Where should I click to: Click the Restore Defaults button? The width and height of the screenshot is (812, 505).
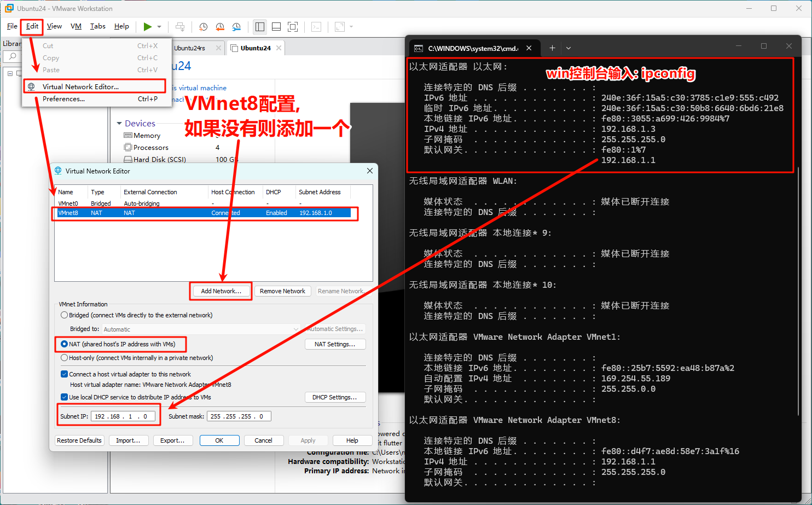[79, 440]
